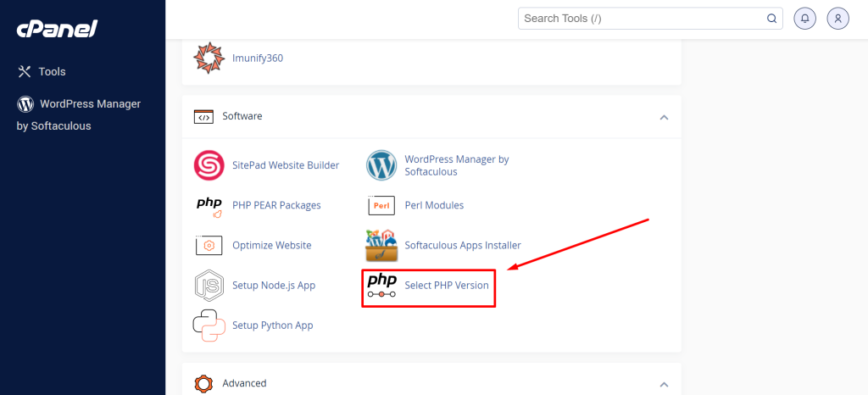Click the Softaculous Apps Installer icon
This screenshot has height=395, width=868.
381,246
